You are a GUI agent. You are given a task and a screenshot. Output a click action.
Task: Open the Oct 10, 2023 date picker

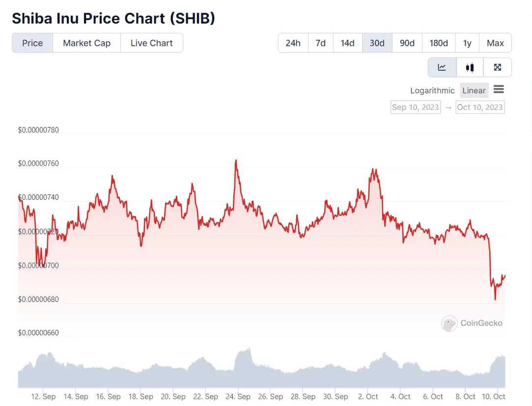pos(480,107)
